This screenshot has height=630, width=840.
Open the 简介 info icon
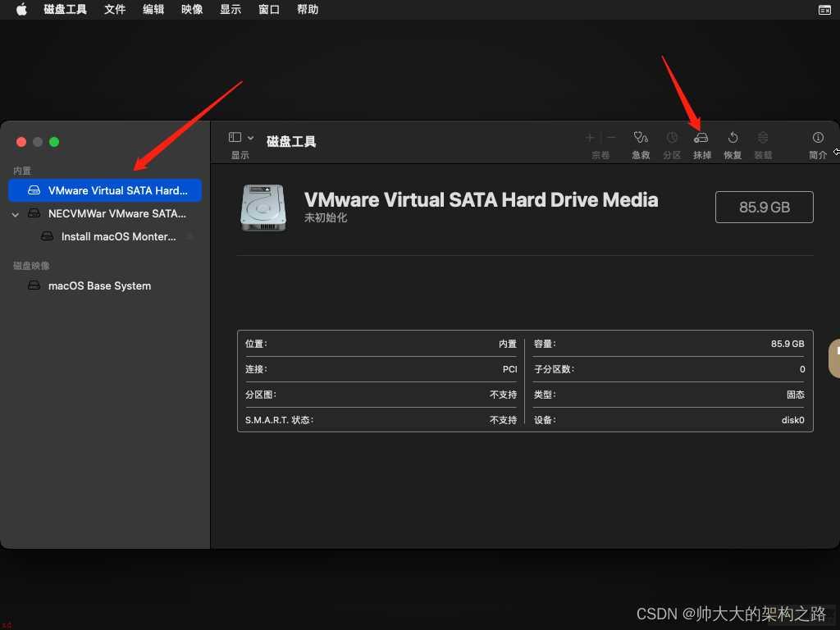[x=818, y=138]
